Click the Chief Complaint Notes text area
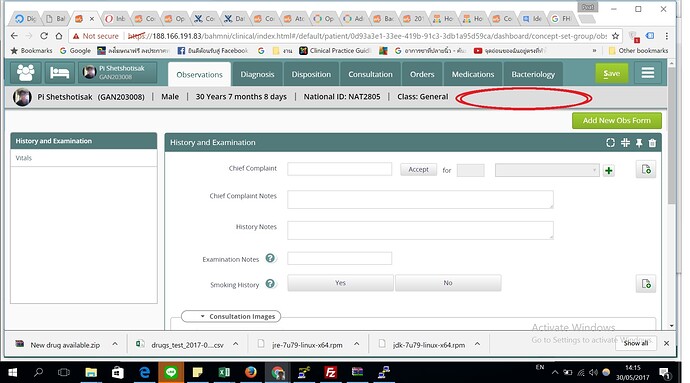The height and width of the screenshot is (383, 690). (x=420, y=199)
